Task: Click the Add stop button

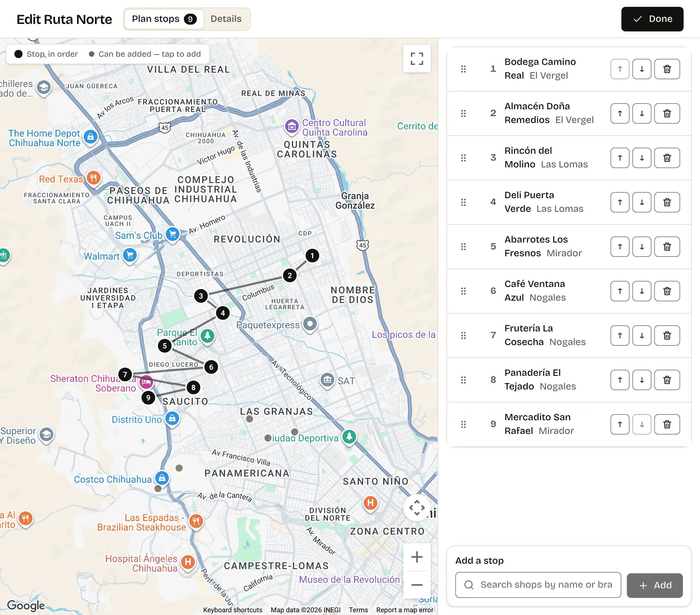Action: pos(655,586)
